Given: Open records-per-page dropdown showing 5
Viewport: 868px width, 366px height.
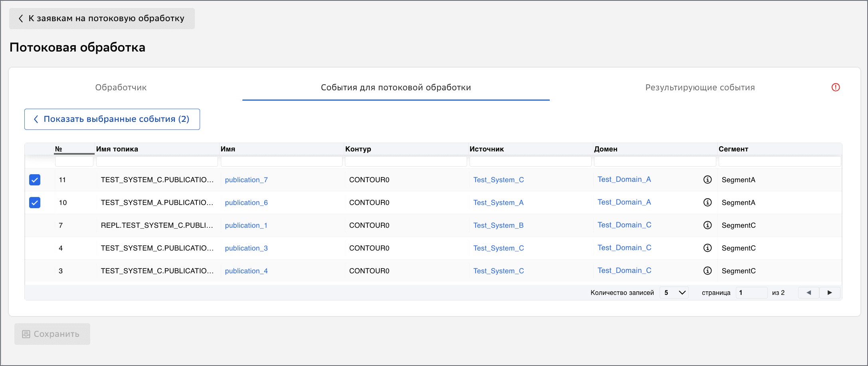Looking at the screenshot, I should pyautogui.click(x=674, y=292).
